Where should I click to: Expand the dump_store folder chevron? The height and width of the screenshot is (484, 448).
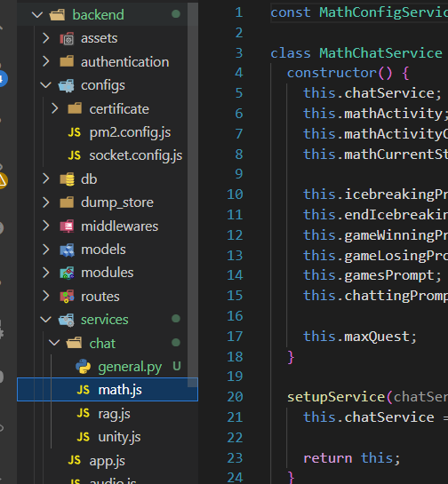click(x=45, y=202)
